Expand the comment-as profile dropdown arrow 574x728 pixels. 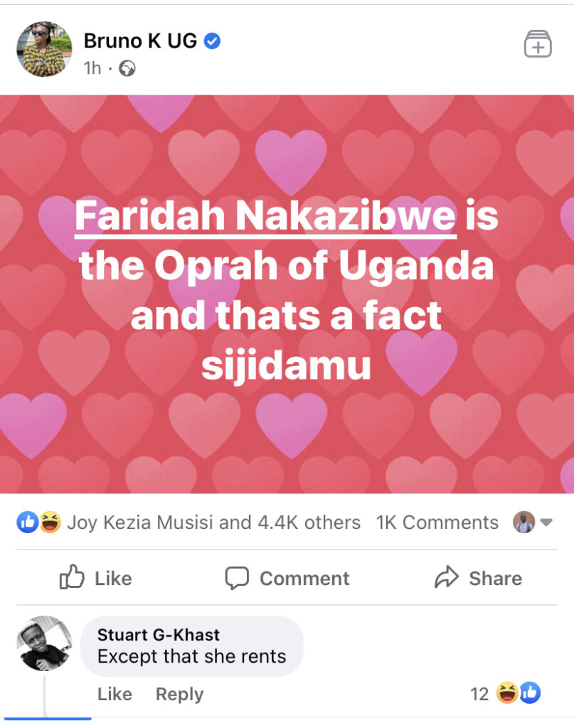coord(546,523)
